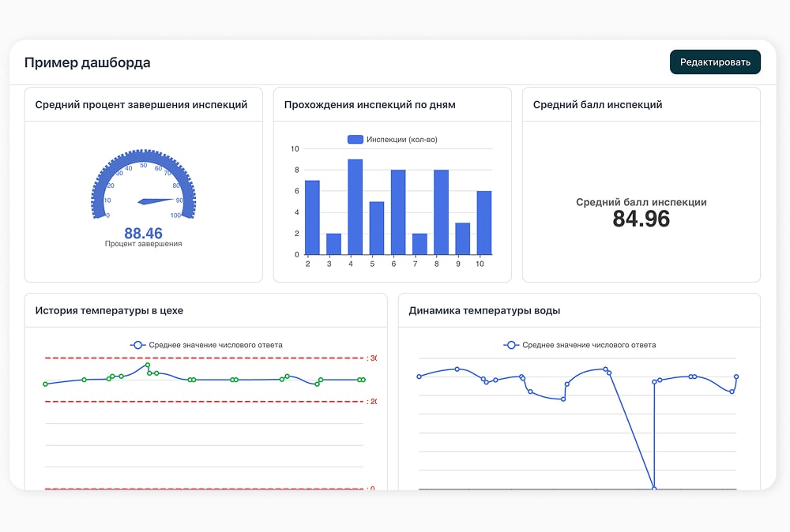Click the peak green point in workshop temperature
The height and width of the screenshot is (532, 790).
click(148, 365)
